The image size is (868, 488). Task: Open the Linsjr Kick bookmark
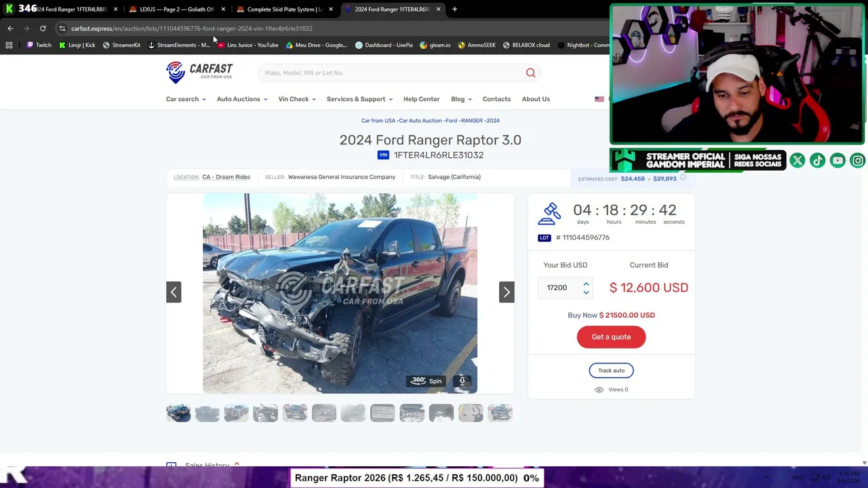pos(77,45)
